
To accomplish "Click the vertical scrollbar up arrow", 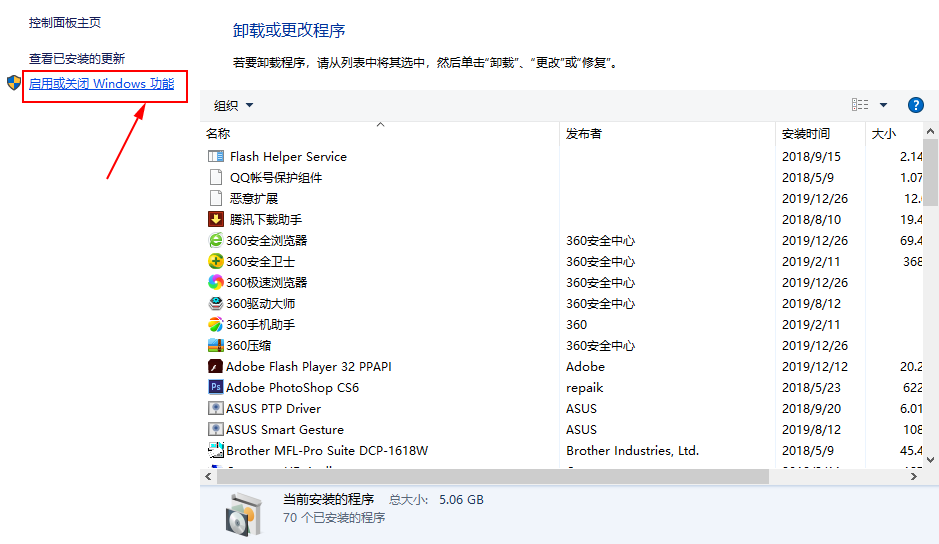I will 930,131.
